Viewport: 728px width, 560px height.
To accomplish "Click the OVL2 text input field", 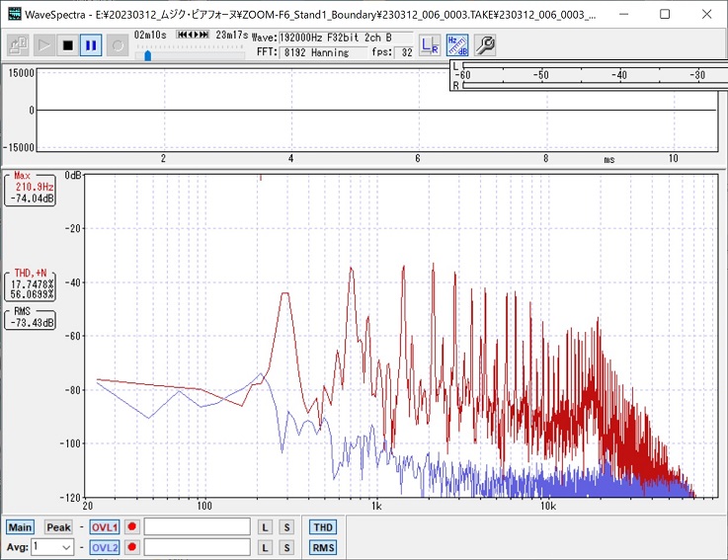I will (198, 547).
